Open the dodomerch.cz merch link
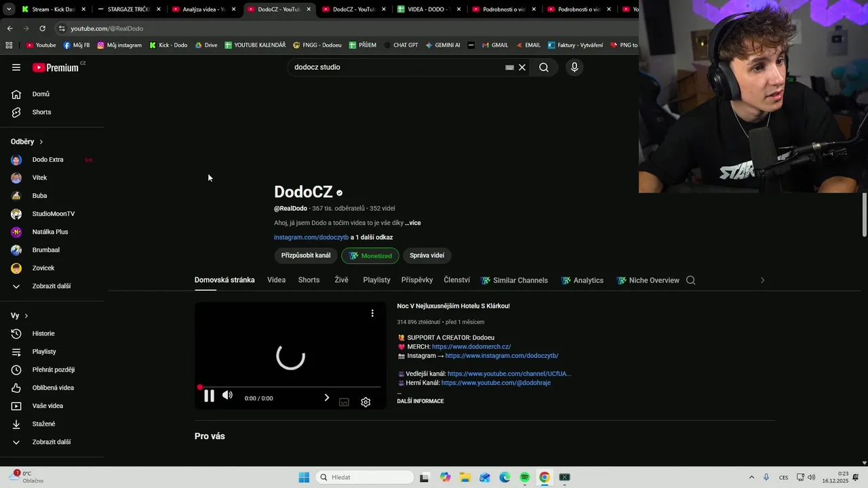The width and height of the screenshot is (868, 488). click(471, 346)
